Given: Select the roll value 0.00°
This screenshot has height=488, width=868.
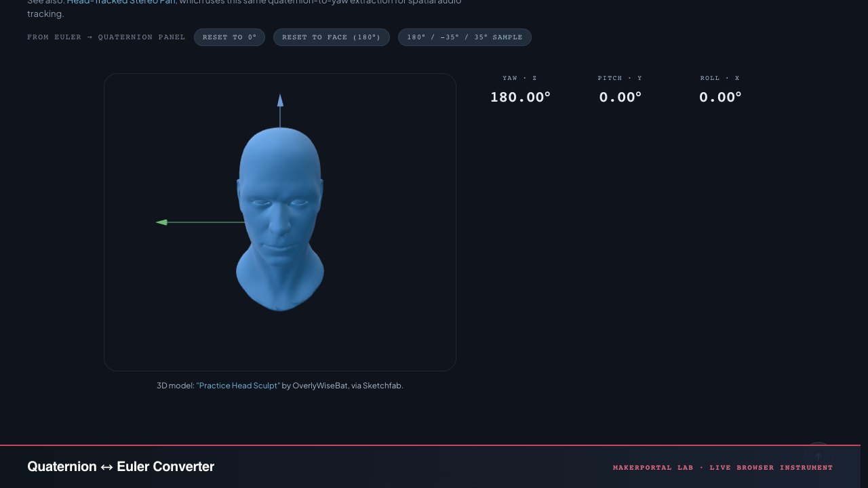Looking at the screenshot, I should click(720, 97).
